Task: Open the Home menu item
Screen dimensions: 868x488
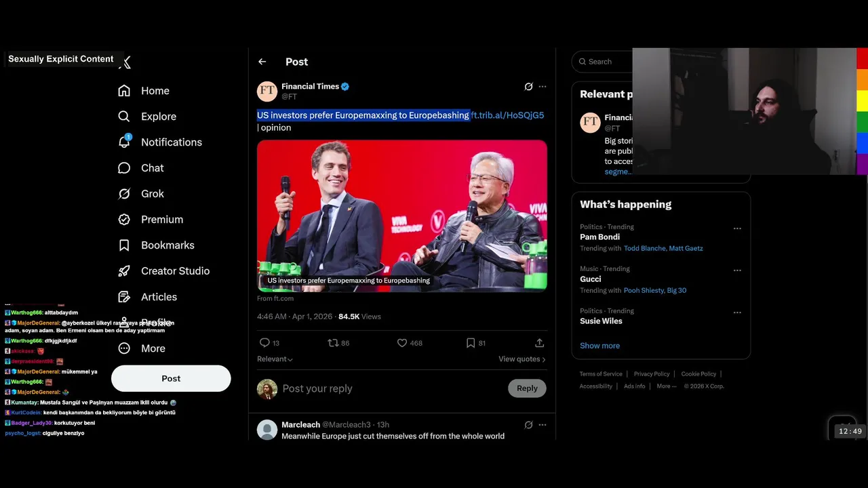Action: tap(155, 91)
